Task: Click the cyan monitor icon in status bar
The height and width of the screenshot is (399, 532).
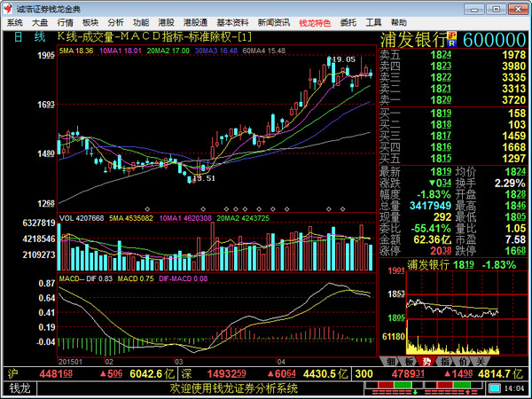Action: pyautogui.click(x=495, y=388)
